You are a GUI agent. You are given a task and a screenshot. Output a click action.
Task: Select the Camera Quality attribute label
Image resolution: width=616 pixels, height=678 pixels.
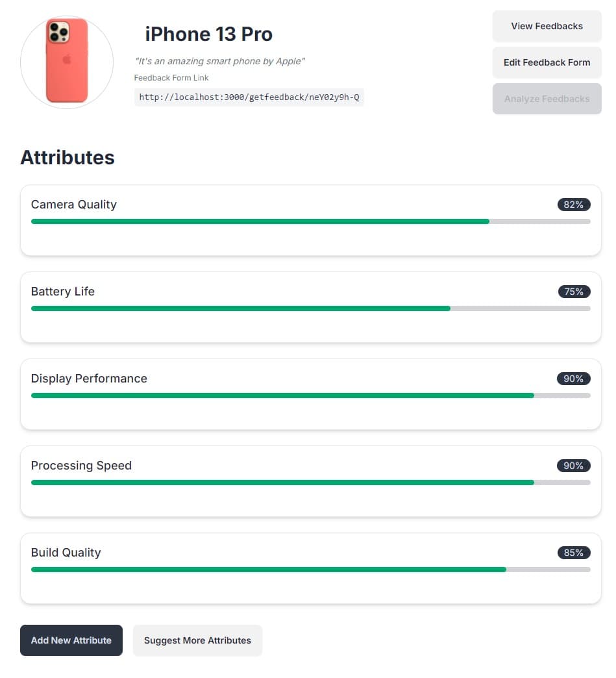(x=74, y=205)
